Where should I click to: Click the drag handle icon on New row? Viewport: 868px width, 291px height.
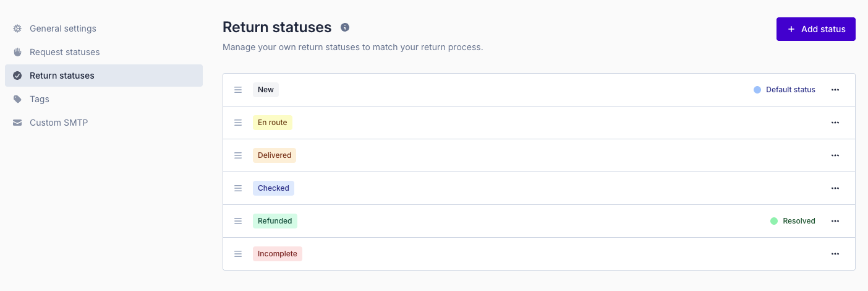[x=238, y=90]
